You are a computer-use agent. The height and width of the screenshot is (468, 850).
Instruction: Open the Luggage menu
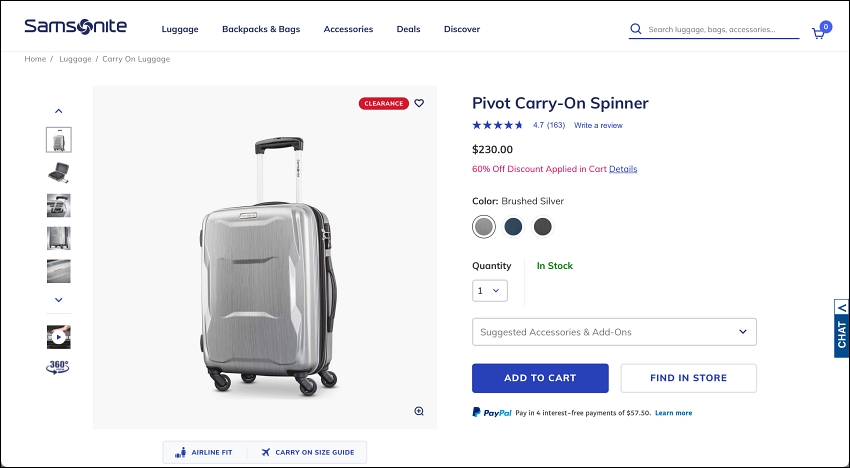tap(180, 29)
